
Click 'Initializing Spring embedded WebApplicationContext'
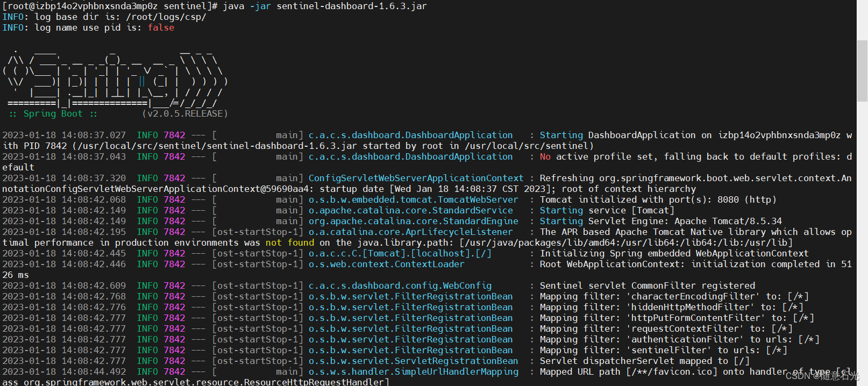tap(674, 253)
